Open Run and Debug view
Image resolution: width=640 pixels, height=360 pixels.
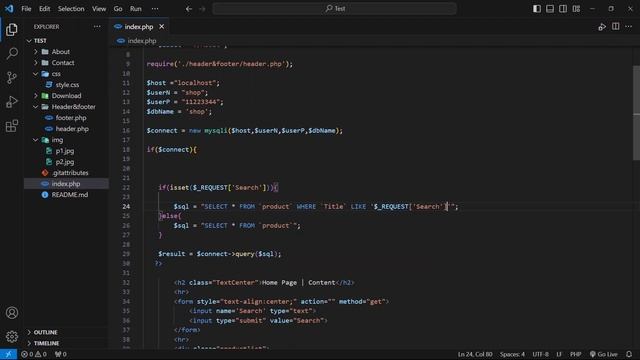(12, 102)
